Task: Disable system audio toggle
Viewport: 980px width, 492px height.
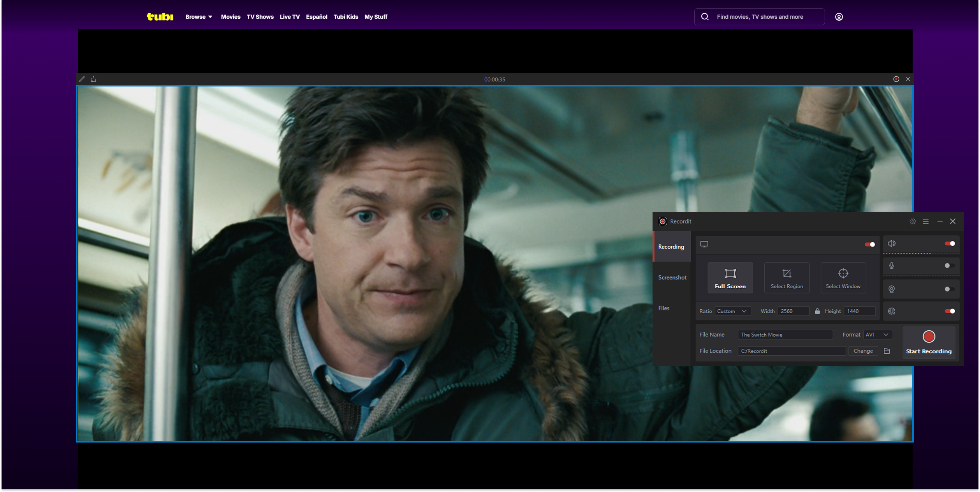Action: [x=950, y=243]
